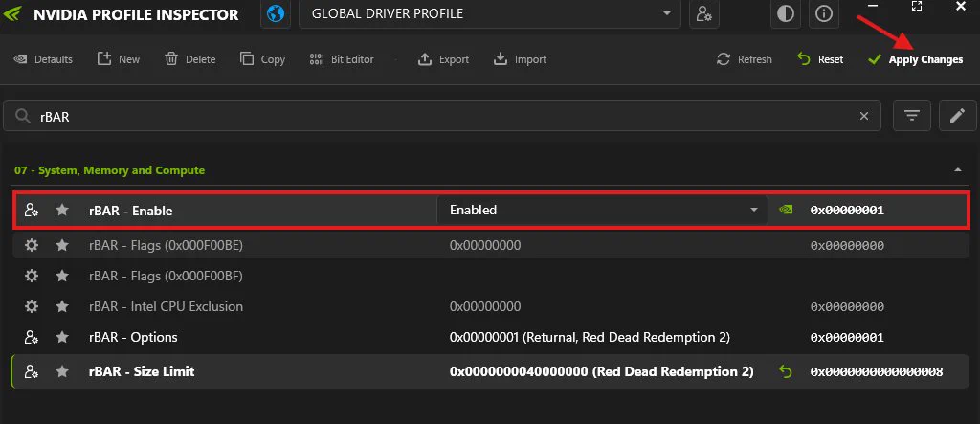Select the rBAR - Intel CPU Exclusion label
The width and height of the screenshot is (980, 424).
tap(166, 306)
